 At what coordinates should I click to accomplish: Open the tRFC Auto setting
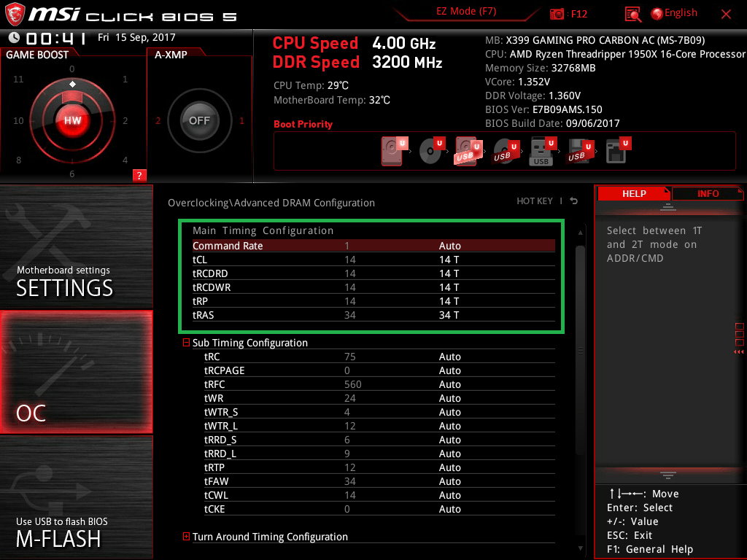449,384
